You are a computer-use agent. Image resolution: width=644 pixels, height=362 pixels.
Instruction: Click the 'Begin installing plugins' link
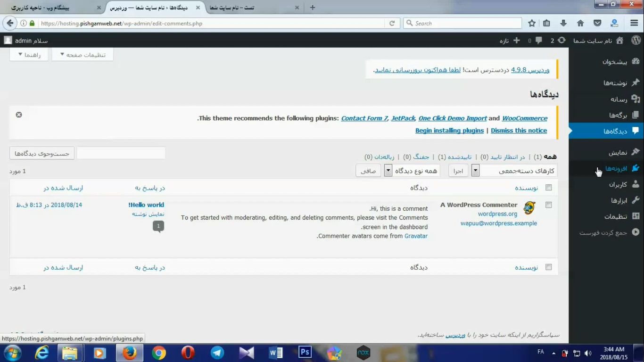tap(449, 131)
